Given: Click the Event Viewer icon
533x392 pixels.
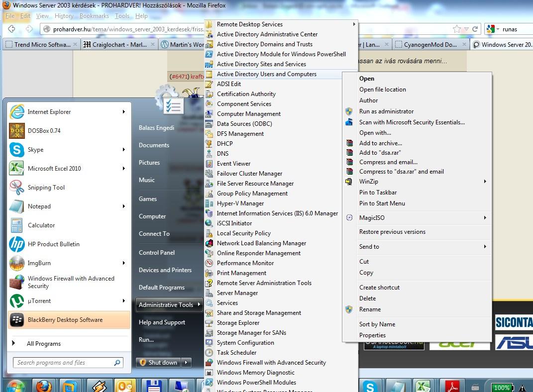Looking at the screenshot, I should [209, 164].
